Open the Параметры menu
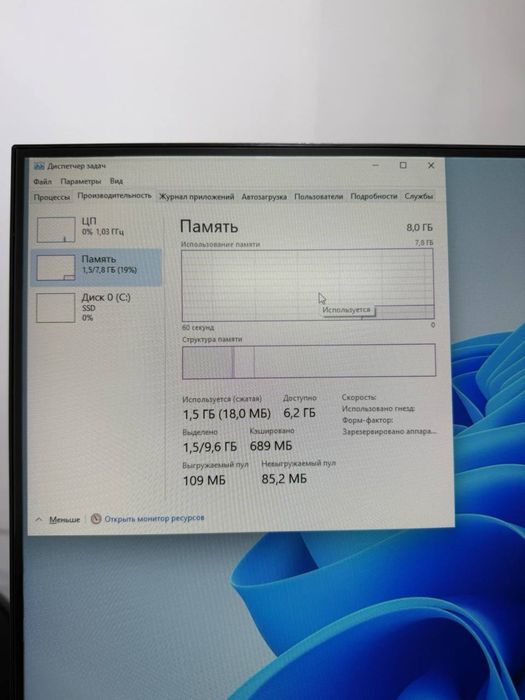The image size is (525, 700). click(81, 181)
